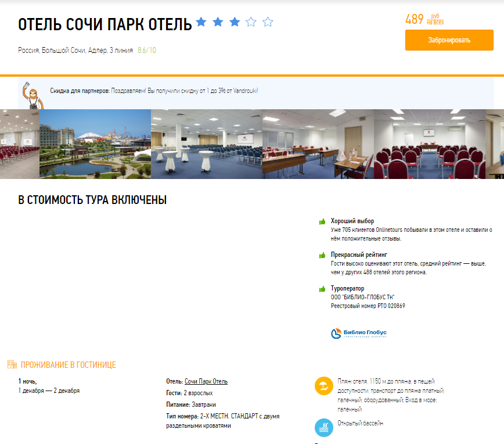
Task: Click the fifth empty rating star
Action: (268, 22)
